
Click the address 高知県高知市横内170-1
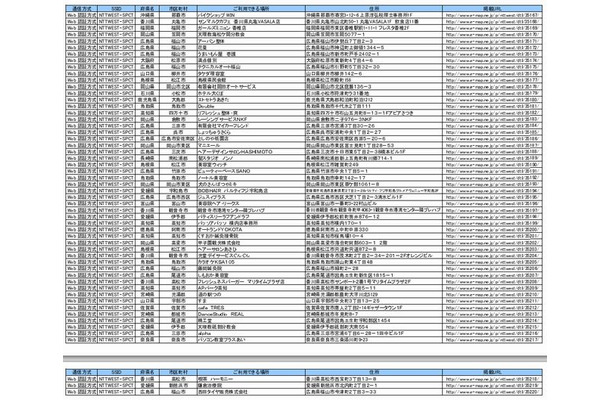[x=374, y=223]
